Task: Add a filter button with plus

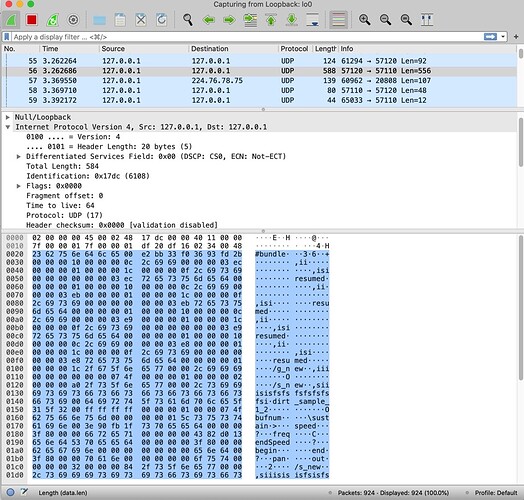Action: click(x=516, y=37)
